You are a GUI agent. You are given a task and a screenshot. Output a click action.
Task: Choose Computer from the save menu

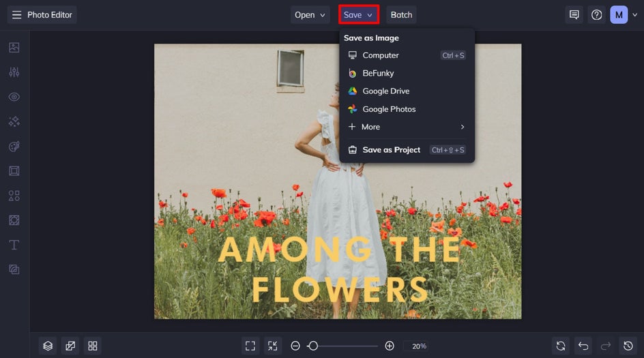(381, 55)
